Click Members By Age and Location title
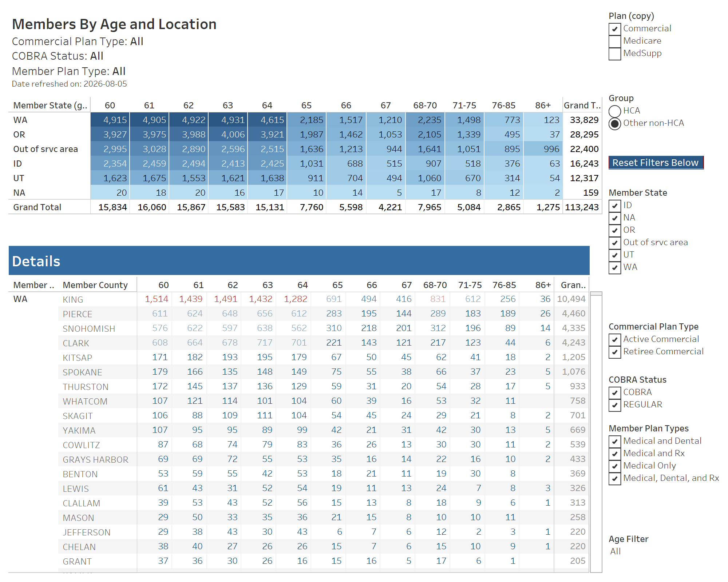Viewport: 728px width, 582px height. [x=114, y=24]
